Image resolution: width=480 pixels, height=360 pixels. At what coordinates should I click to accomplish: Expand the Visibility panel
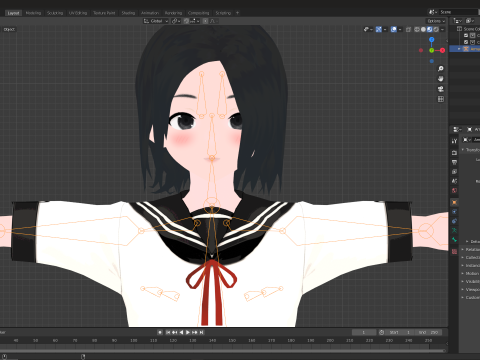point(471,281)
